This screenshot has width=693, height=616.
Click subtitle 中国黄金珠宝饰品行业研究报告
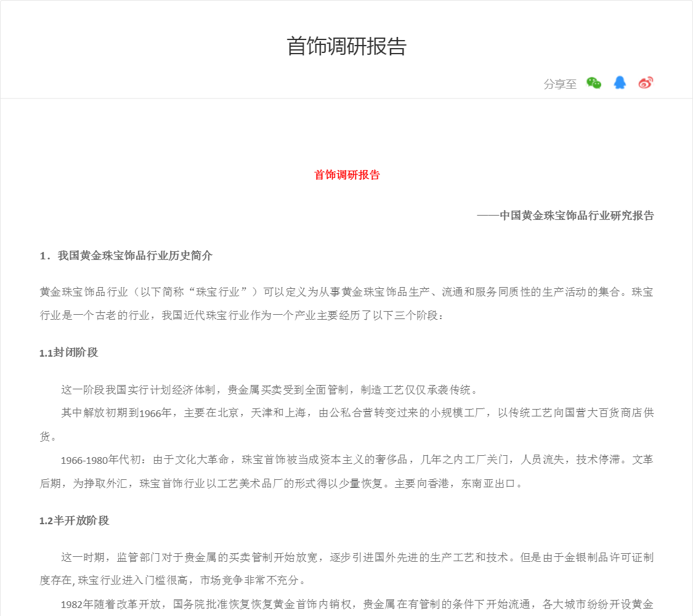tap(577, 216)
